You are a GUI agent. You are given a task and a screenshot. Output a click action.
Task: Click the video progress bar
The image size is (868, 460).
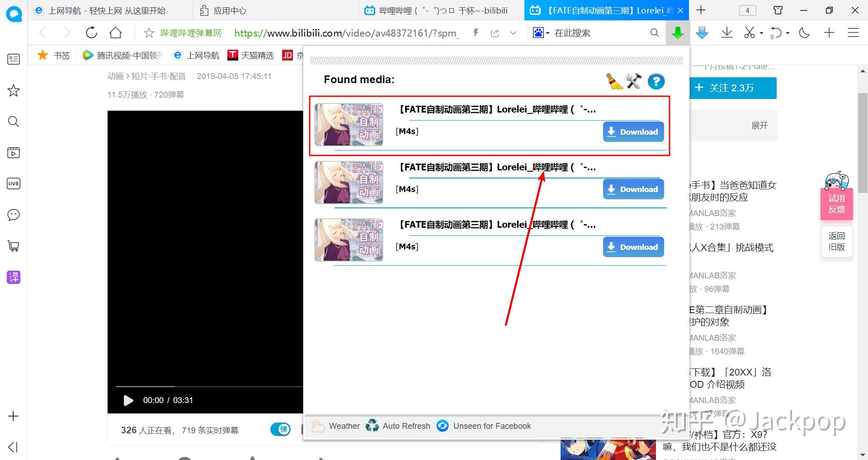(209, 386)
